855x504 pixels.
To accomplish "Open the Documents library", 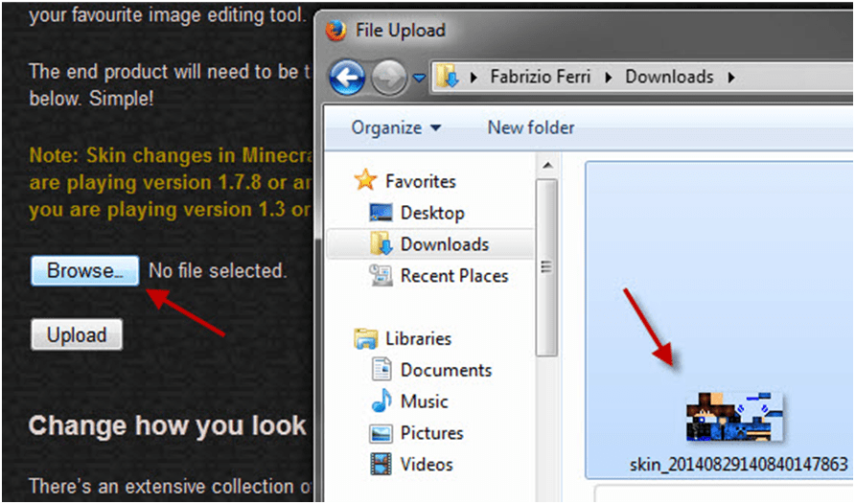I will [446, 370].
